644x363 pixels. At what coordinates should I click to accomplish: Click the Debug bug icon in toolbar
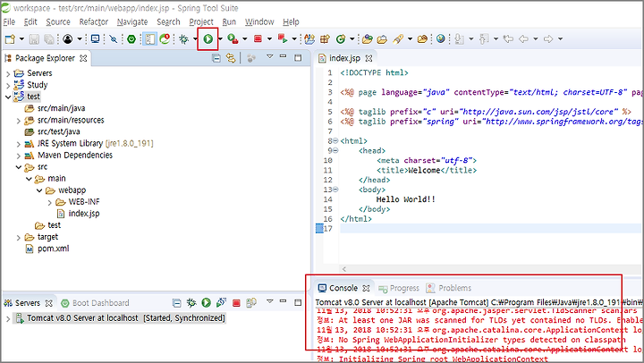click(x=183, y=39)
